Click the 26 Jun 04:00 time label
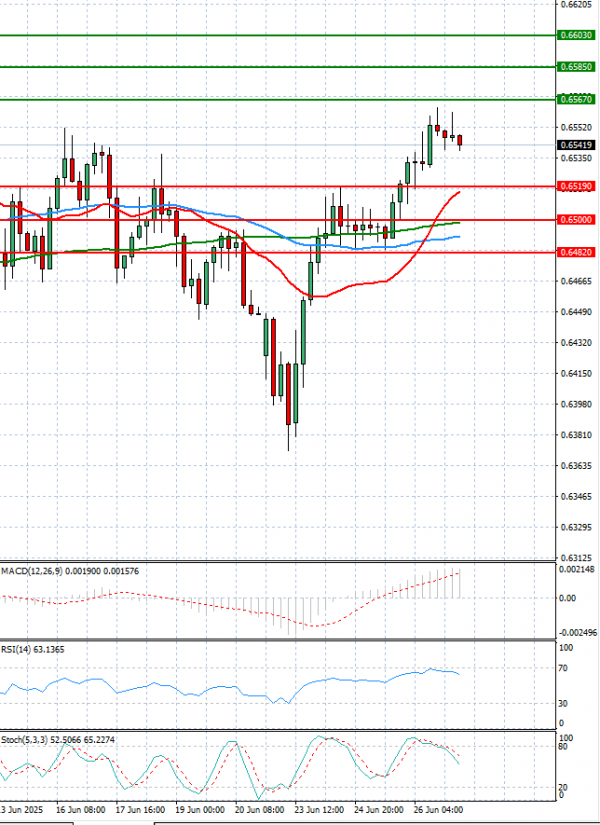The height and width of the screenshot is (825, 600). pyautogui.click(x=439, y=809)
